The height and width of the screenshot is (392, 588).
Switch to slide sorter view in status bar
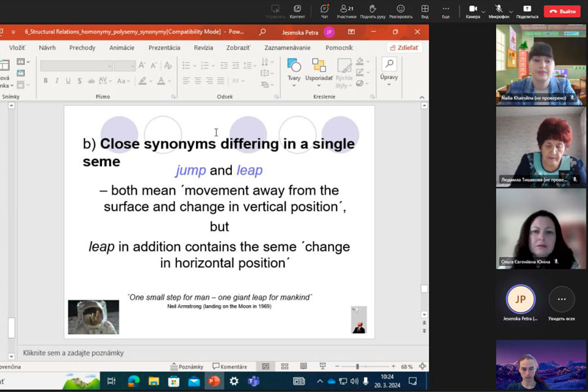(x=284, y=367)
